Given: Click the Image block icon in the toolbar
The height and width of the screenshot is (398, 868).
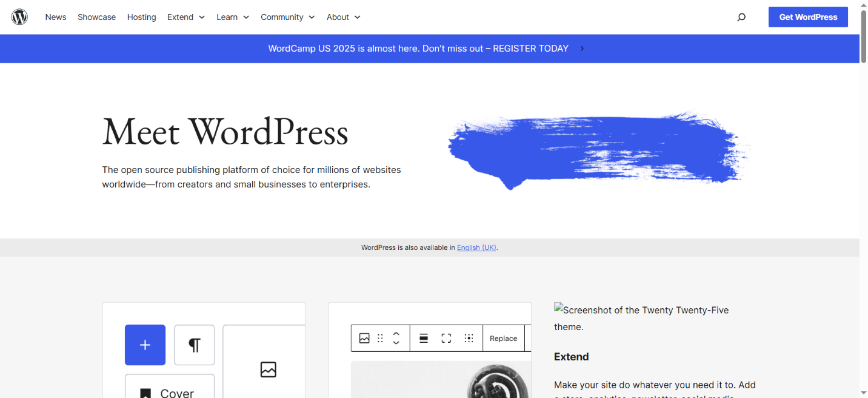Looking at the screenshot, I should tap(364, 338).
